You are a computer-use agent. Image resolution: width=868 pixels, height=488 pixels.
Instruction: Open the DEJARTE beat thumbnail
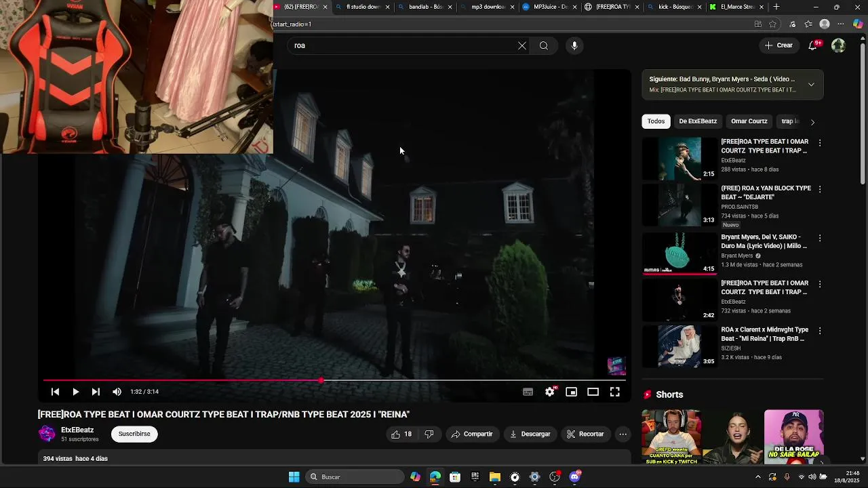click(x=679, y=205)
